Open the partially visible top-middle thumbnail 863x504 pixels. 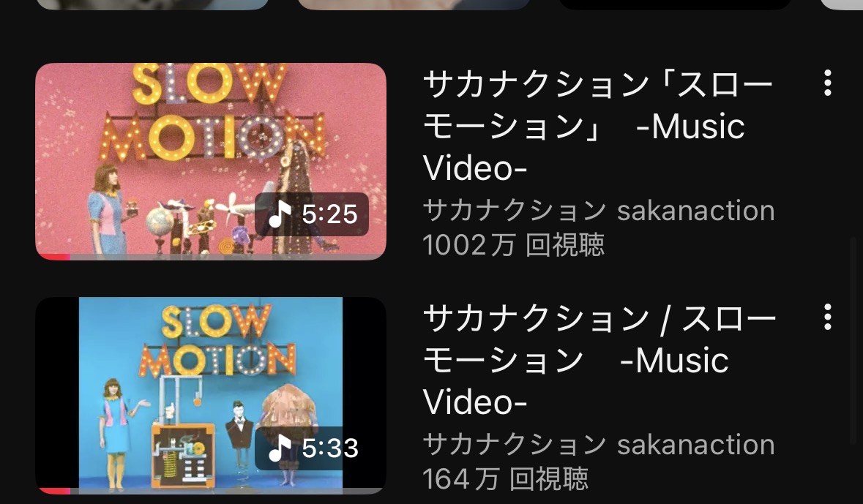(414, 4)
